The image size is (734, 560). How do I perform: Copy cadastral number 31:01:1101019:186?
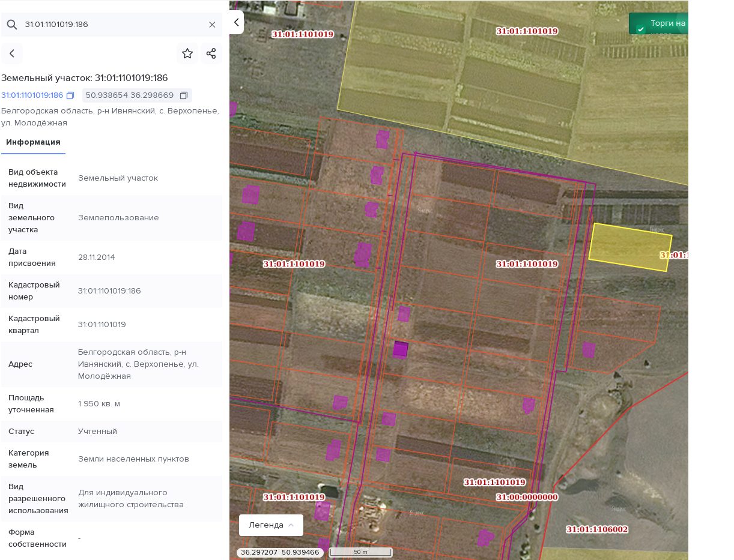(70, 95)
